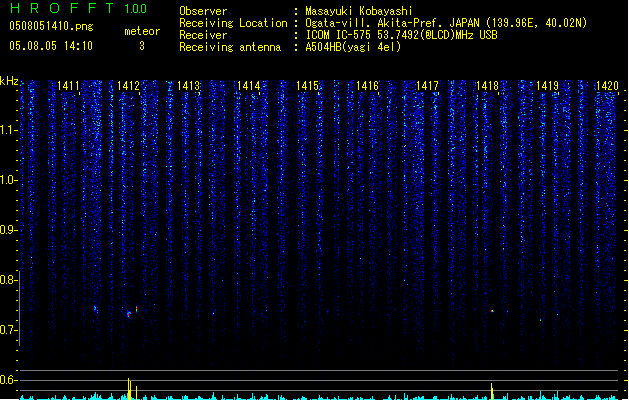
Task: Click the 1411 time marker
Action: pyautogui.click(x=68, y=86)
